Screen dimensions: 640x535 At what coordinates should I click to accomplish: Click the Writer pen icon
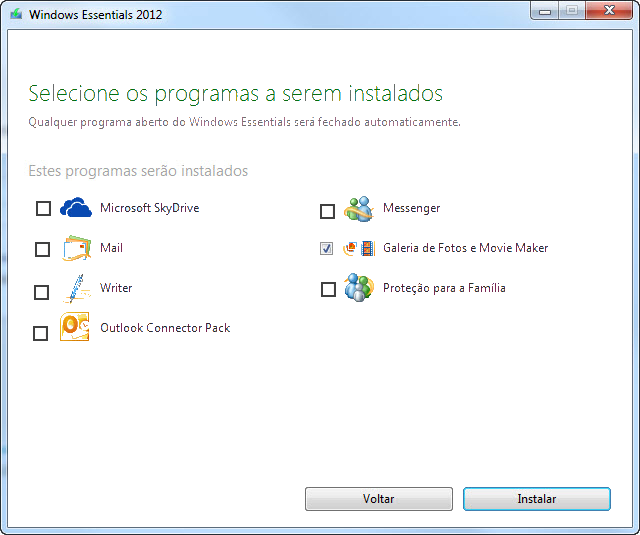(76, 289)
